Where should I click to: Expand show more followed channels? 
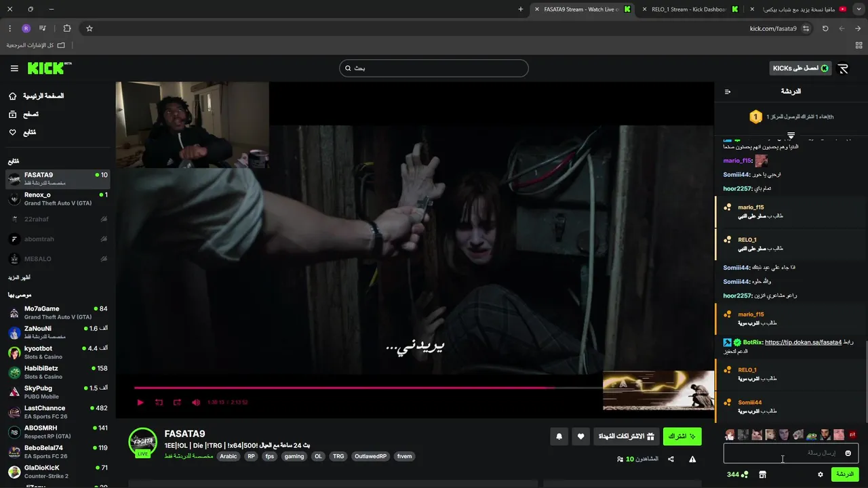tap(19, 278)
